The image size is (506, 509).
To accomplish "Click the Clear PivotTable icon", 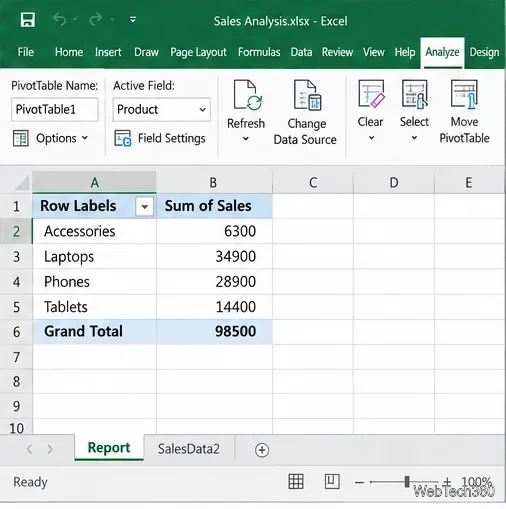I will click(x=371, y=94).
